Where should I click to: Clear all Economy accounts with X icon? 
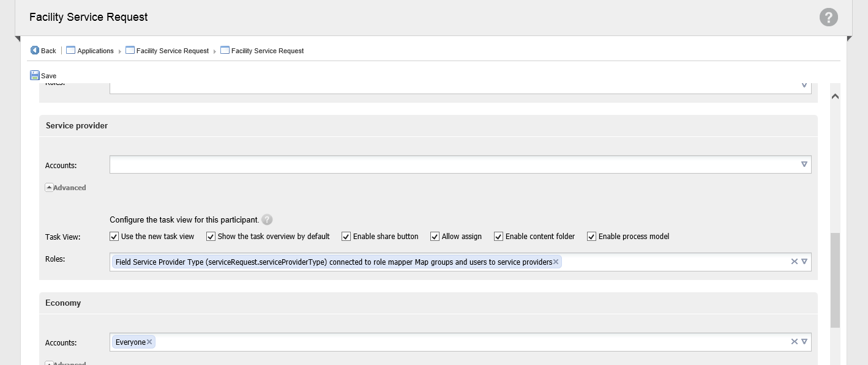(794, 342)
